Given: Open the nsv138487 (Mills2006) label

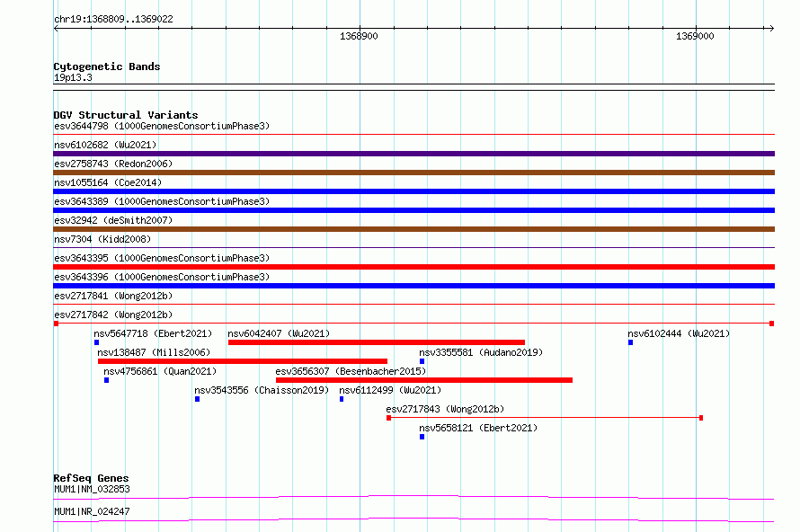Looking at the screenshot, I should [154, 352].
